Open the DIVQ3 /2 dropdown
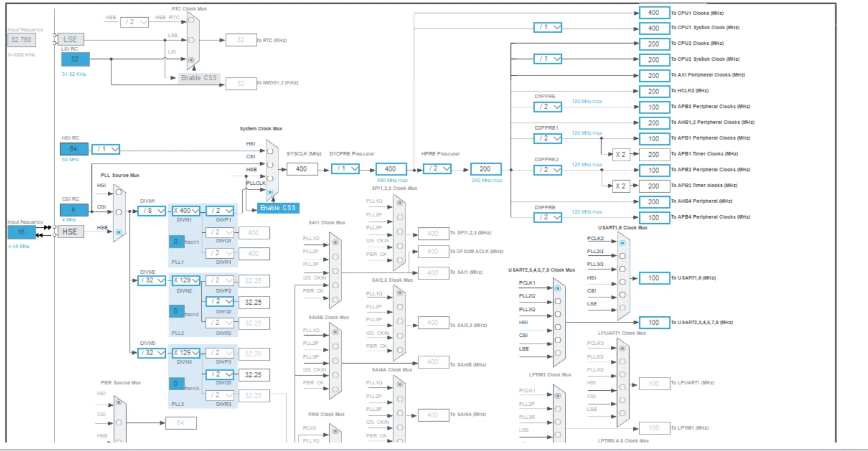Viewport: 868px width, 451px height. click(220, 374)
